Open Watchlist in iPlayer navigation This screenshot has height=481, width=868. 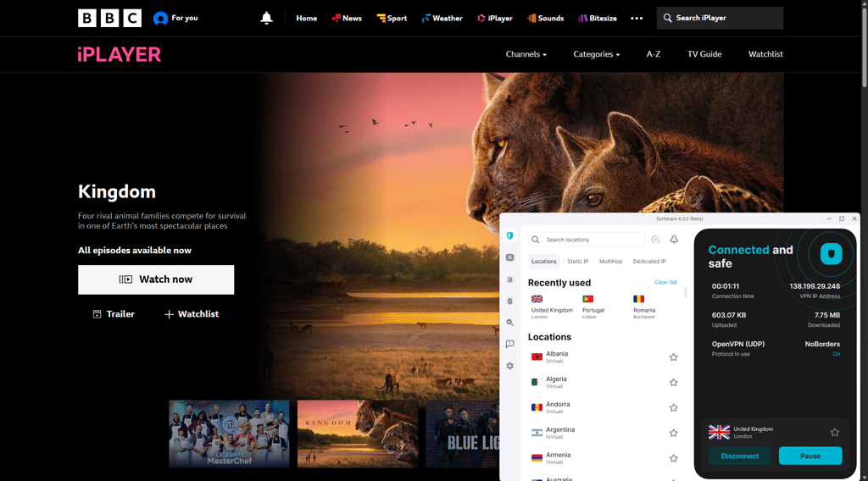coord(765,54)
